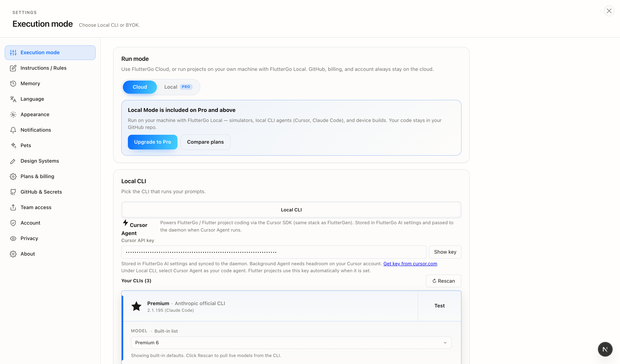Open Account settings
The width and height of the screenshot is (620, 364).
[x=50, y=223]
